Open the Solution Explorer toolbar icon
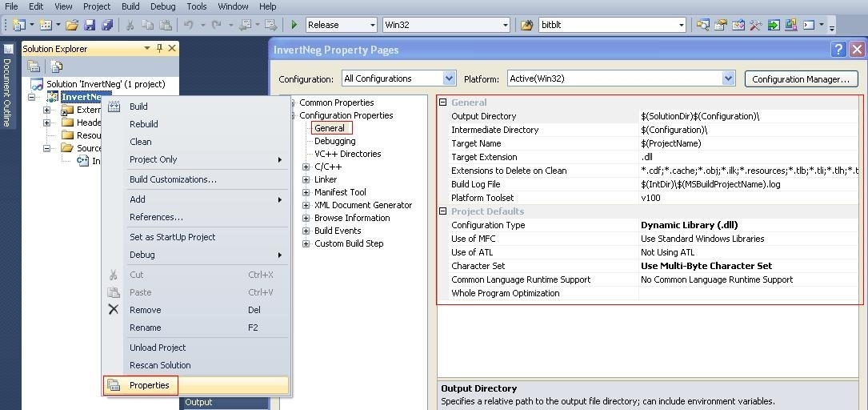 click(703, 25)
